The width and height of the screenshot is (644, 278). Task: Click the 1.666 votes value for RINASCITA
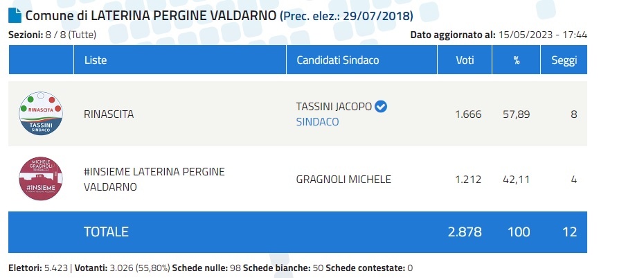pos(468,114)
